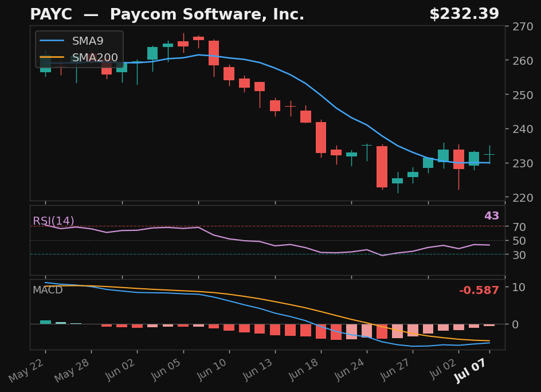Click the blue SMA9 legend line swatch
Screen dimensions: 541x392
52,41
